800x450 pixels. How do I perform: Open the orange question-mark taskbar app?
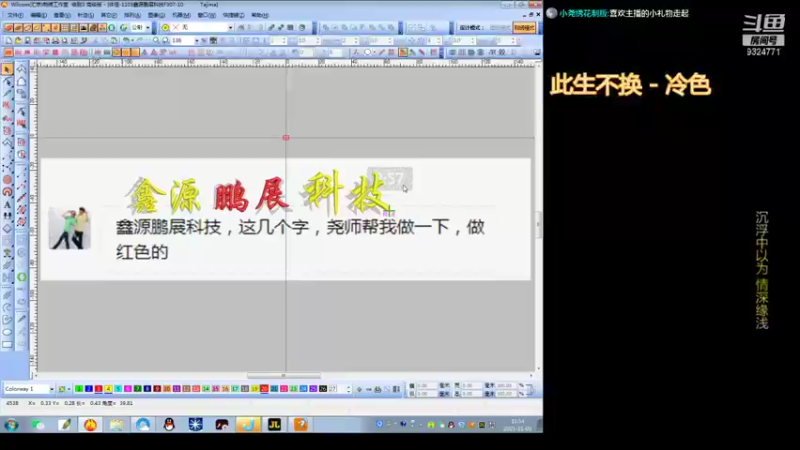pos(301,424)
